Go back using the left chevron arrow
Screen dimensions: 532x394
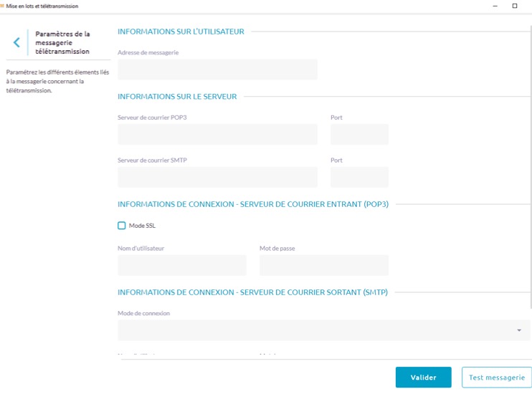pos(16,42)
